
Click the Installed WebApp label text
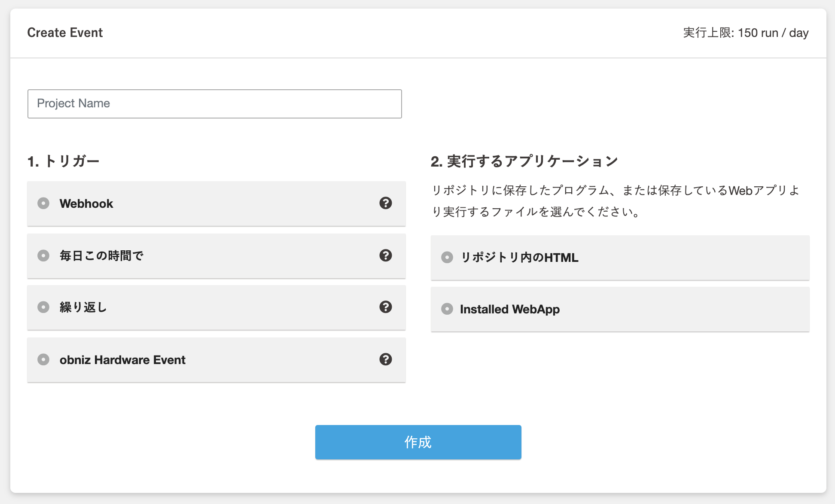pyautogui.click(x=509, y=309)
